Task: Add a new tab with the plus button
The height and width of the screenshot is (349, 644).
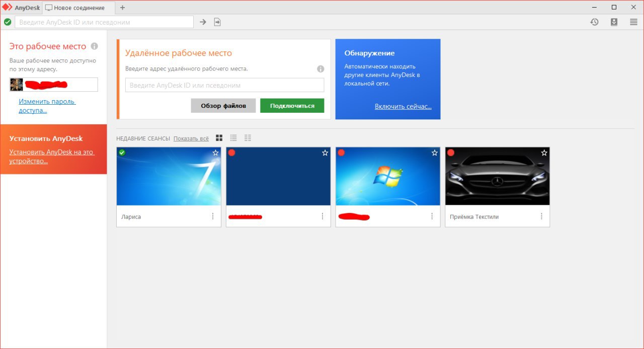Action: [x=122, y=8]
